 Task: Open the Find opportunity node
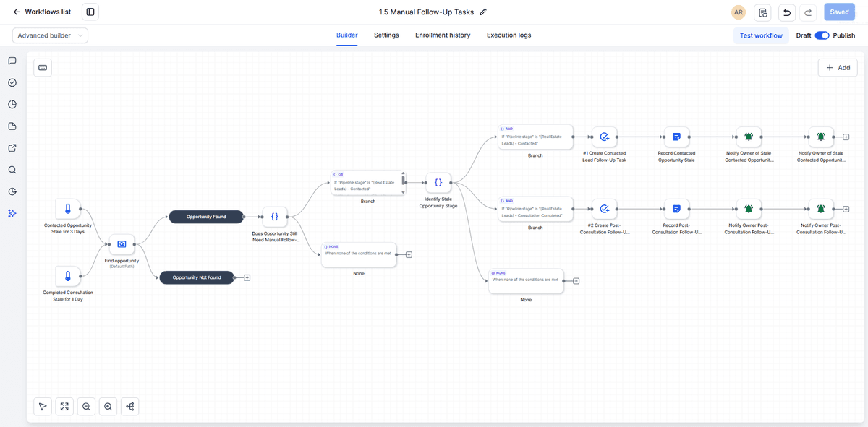click(x=122, y=244)
